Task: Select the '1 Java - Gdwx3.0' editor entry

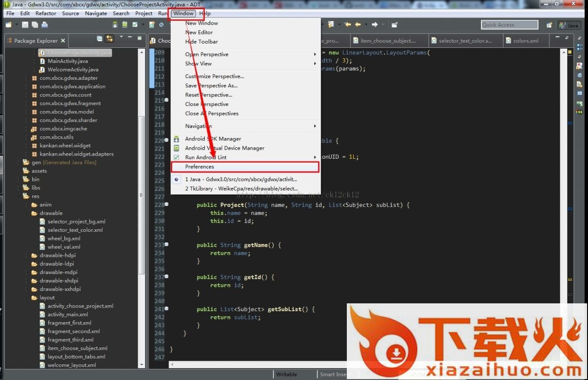Action: point(245,179)
